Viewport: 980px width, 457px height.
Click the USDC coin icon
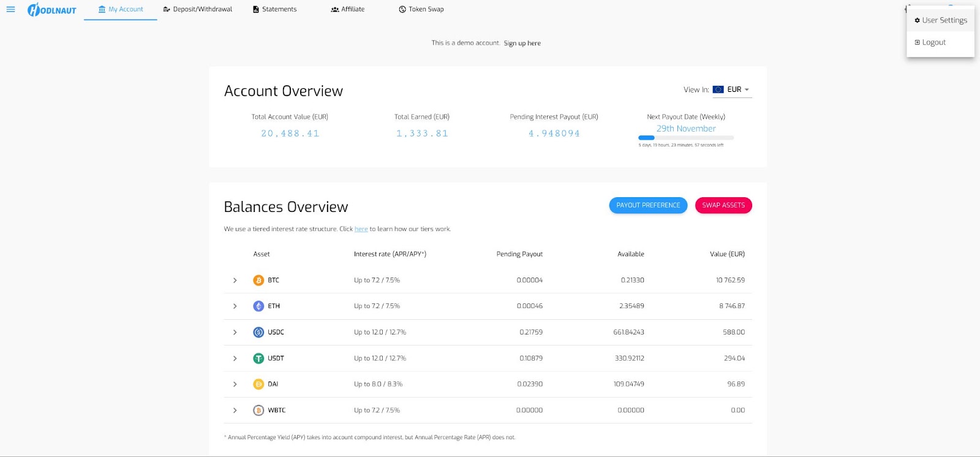coord(258,333)
